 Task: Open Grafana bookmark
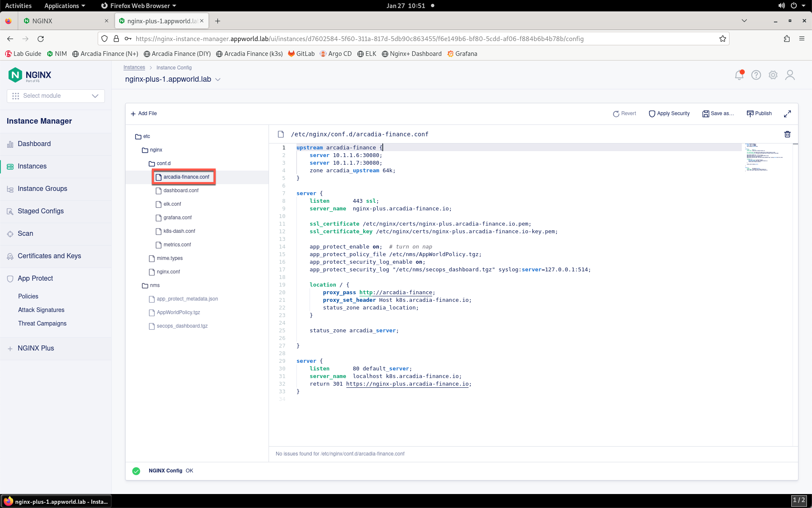click(462, 54)
